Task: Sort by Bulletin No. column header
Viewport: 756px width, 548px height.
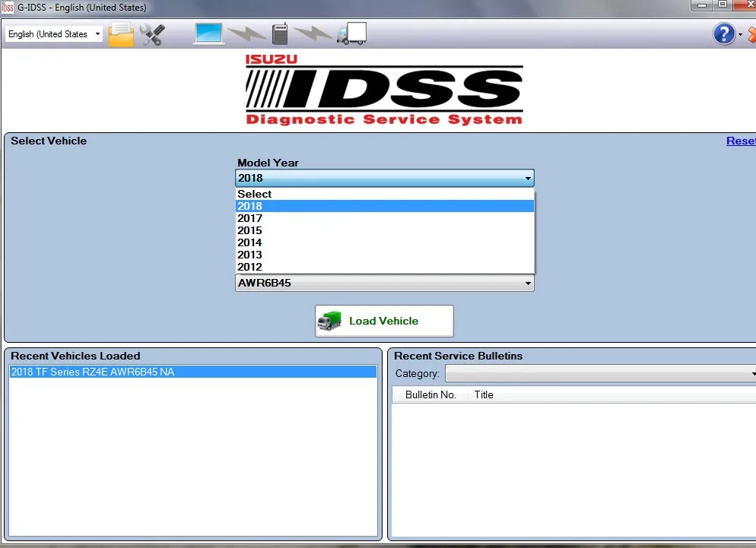Action: (430, 394)
